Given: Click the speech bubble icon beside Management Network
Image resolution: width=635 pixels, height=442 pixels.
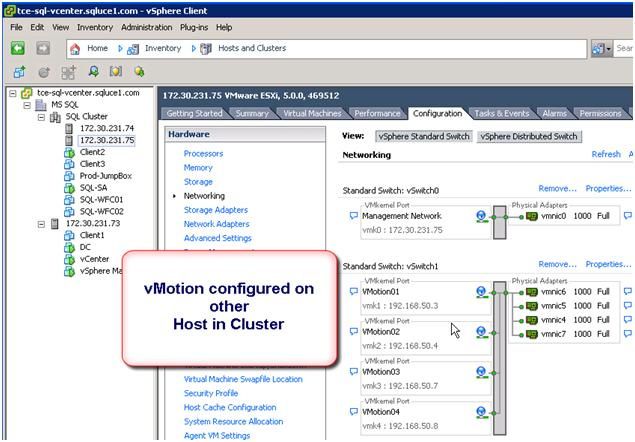Looking at the screenshot, I should pyautogui.click(x=354, y=216).
